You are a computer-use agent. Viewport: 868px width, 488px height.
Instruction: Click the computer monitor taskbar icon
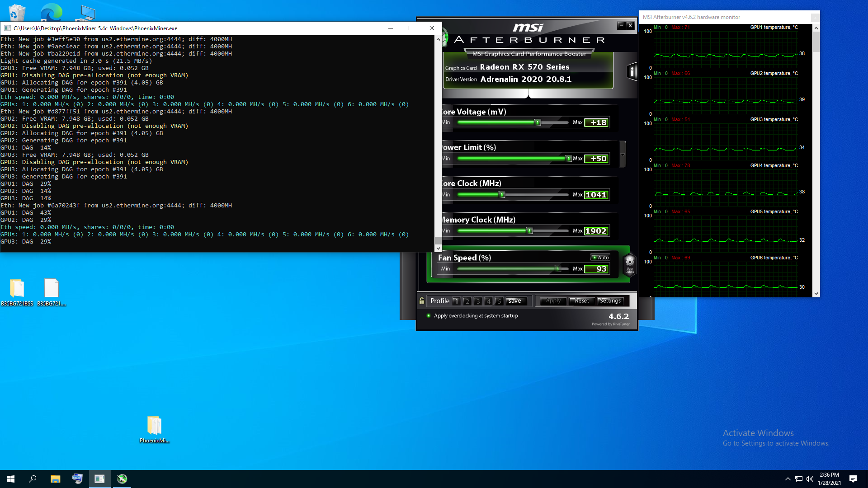tap(77, 479)
